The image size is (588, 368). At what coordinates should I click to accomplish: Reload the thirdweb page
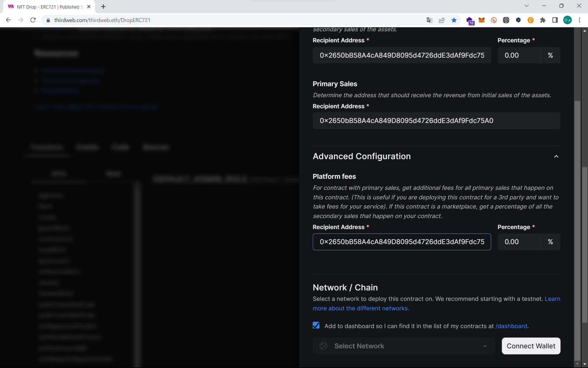click(33, 20)
